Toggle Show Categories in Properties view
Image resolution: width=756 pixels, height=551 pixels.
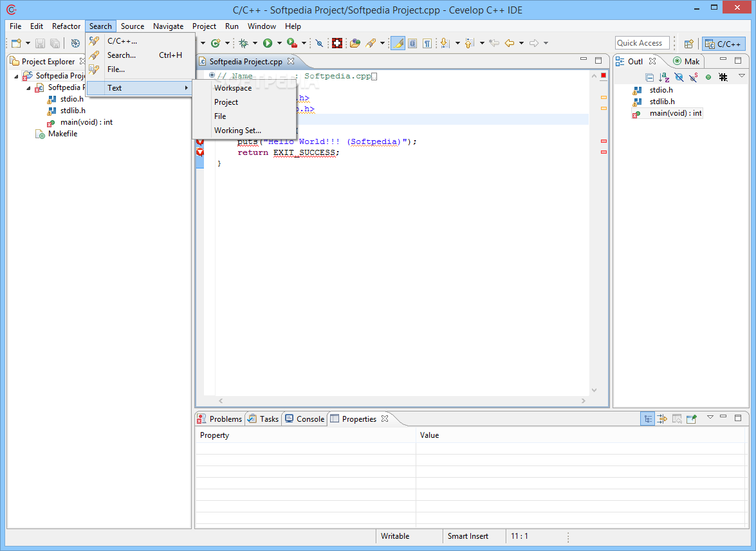(647, 419)
